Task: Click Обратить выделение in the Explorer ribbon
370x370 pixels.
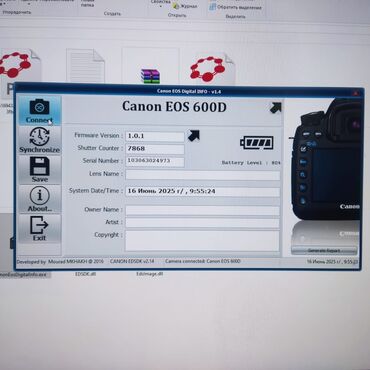Action: [x=236, y=7]
